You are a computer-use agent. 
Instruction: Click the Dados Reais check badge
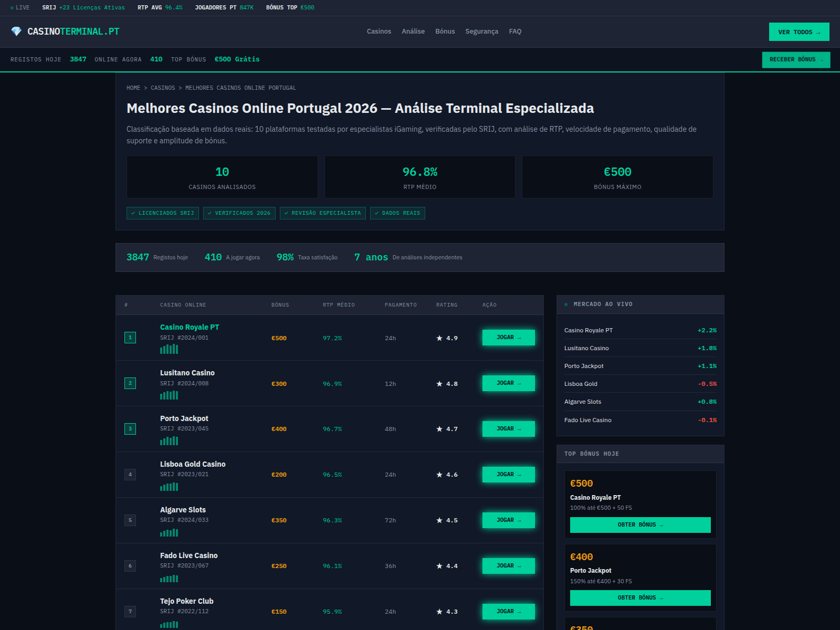[397, 213]
